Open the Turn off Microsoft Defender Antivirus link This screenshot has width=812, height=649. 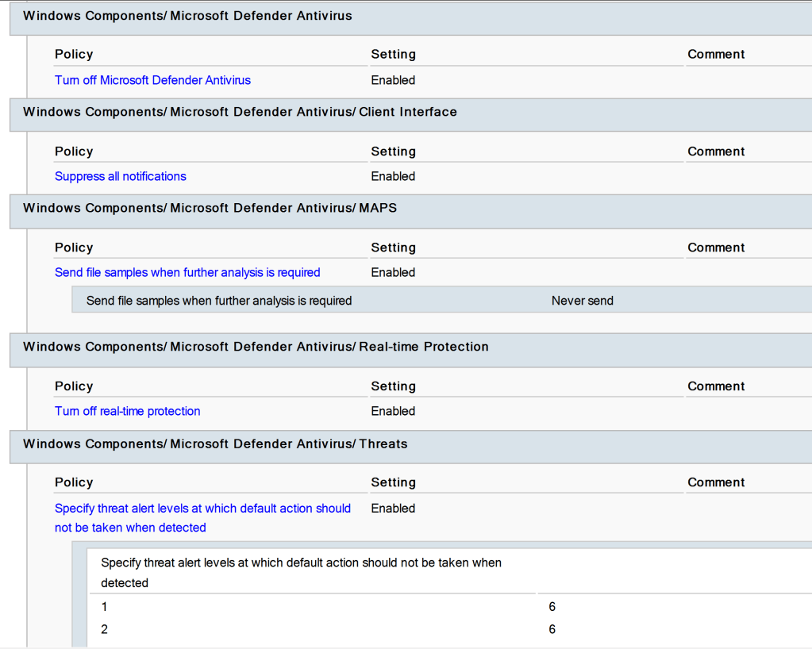(x=152, y=80)
